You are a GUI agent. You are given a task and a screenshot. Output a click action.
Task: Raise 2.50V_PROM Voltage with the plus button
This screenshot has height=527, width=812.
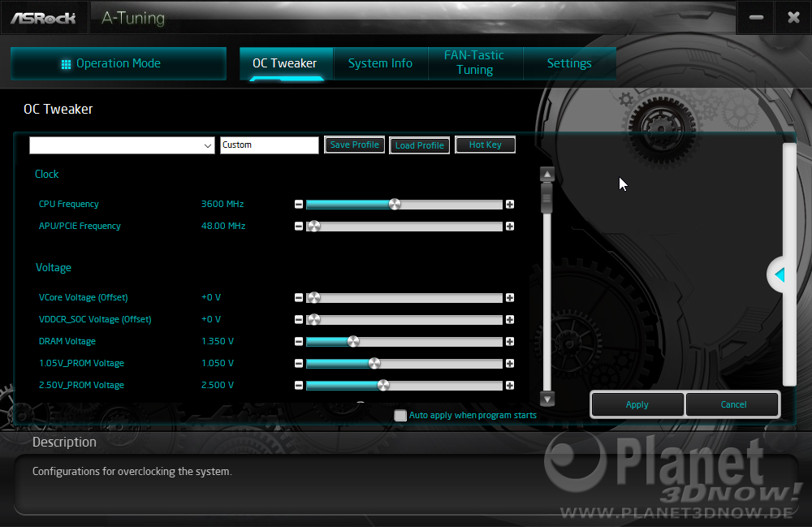[510, 385]
